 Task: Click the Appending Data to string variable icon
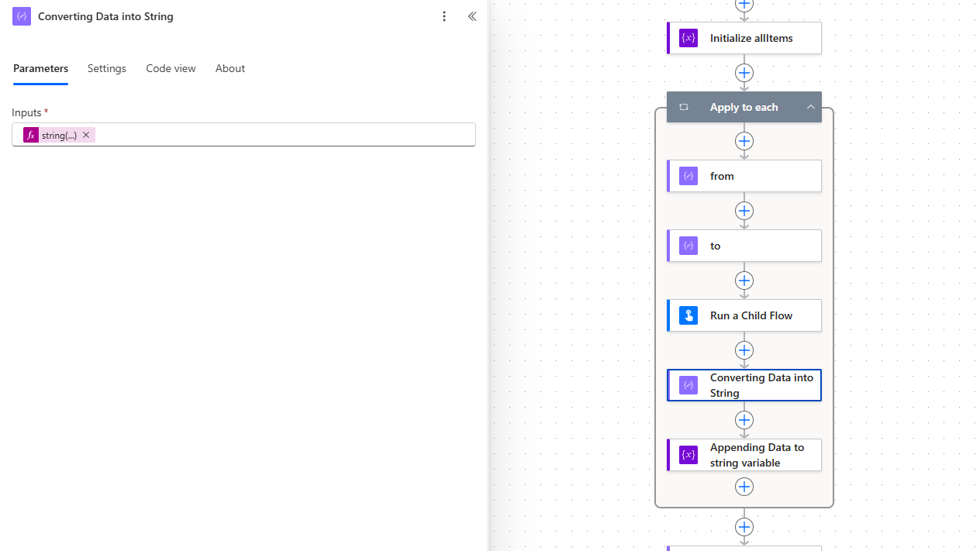coord(688,455)
